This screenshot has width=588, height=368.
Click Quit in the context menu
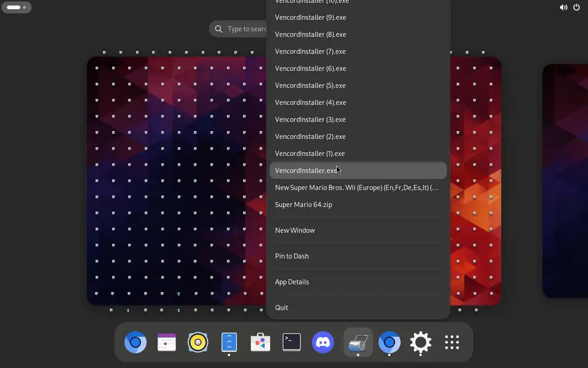click(x=358, y=308)
